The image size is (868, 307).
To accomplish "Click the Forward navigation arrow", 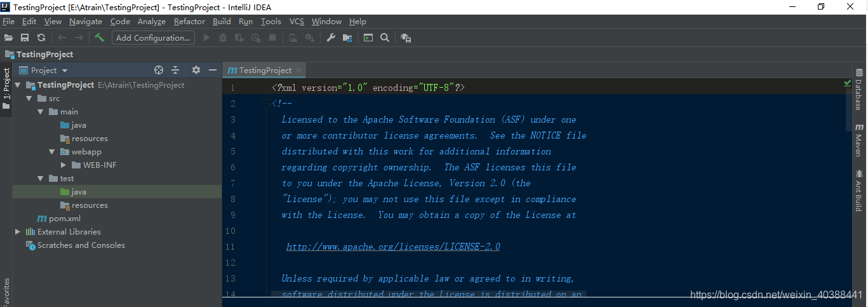I will click(79, 38).
